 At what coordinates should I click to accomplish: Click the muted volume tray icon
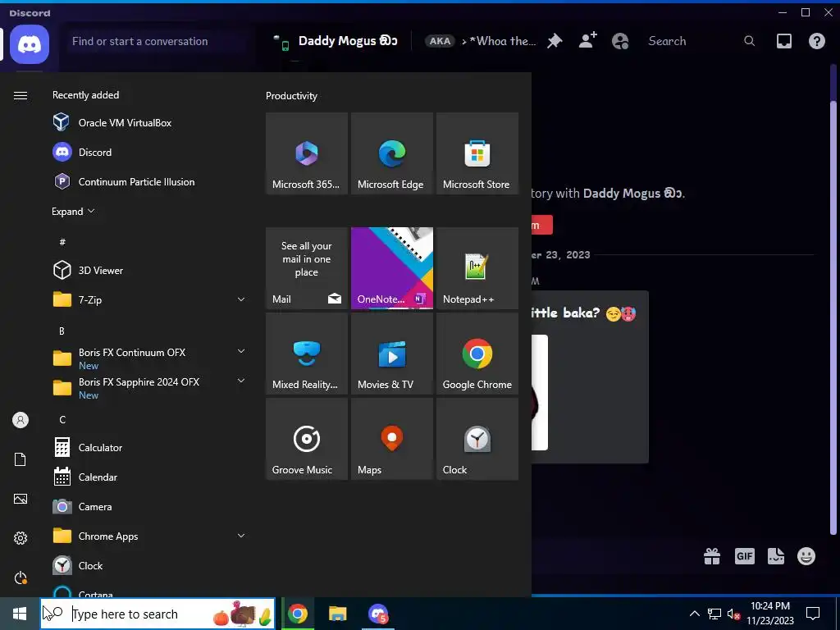733,614
